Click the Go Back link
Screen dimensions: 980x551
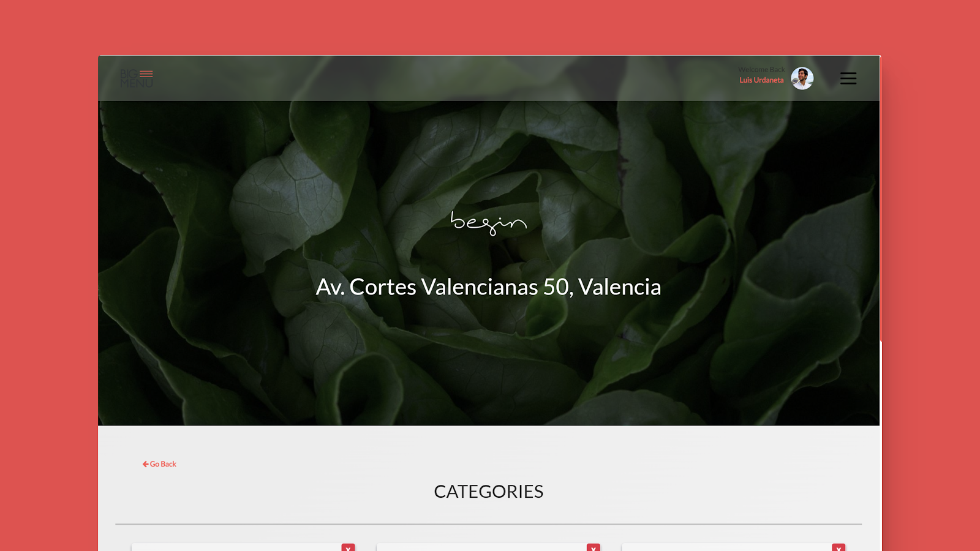coord(159,464)
